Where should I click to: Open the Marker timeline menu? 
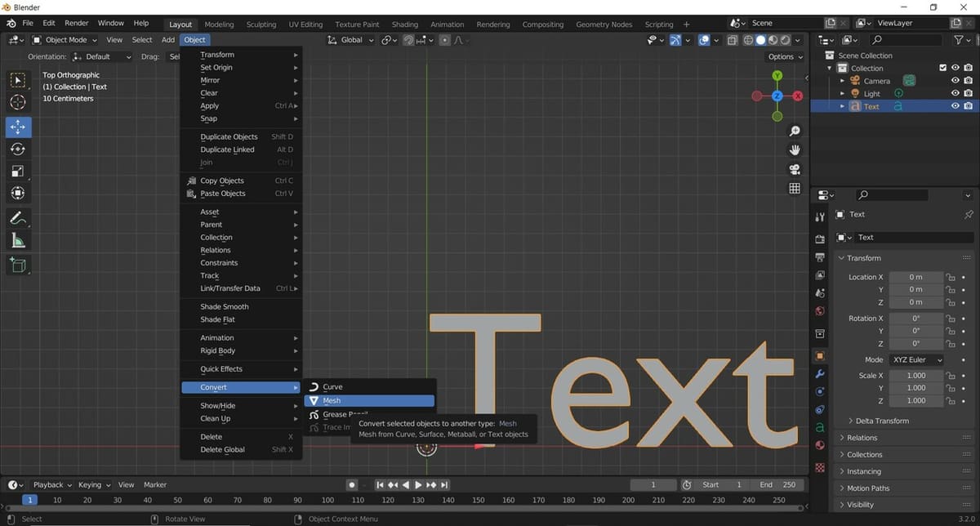pyautogui.click(x=155, y=484)
